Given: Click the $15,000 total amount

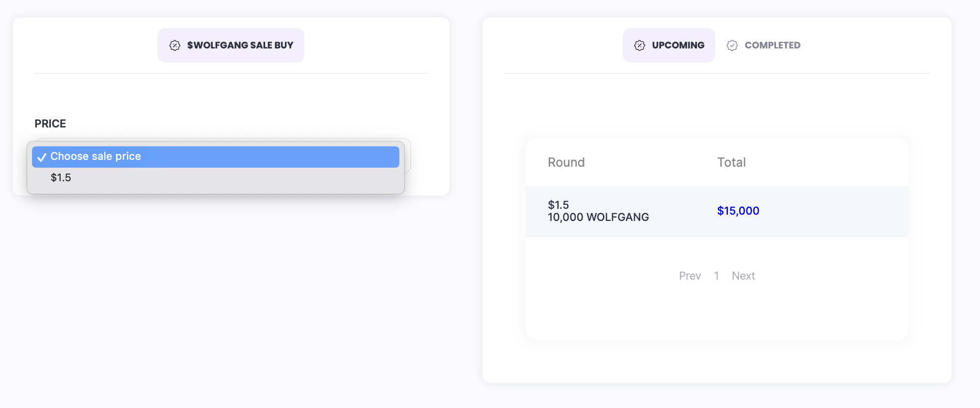Looking at the screenshot, I should tap(738, 211).
